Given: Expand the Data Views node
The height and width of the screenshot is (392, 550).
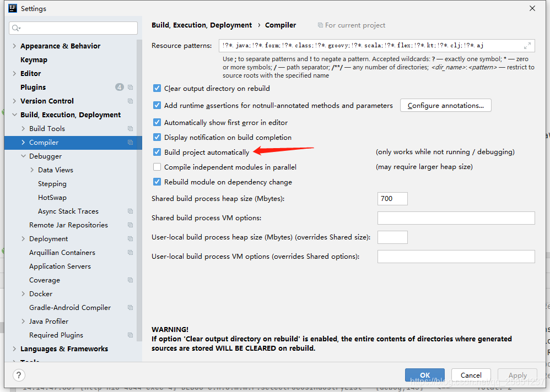Looking at the screenshot, I should click(x=32, y=170).
